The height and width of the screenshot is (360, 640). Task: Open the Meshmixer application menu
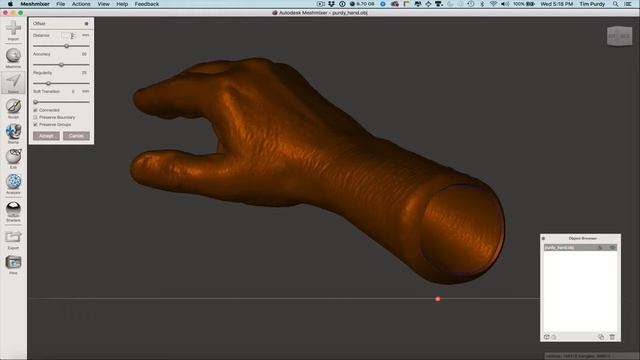(x=35, y=4)
